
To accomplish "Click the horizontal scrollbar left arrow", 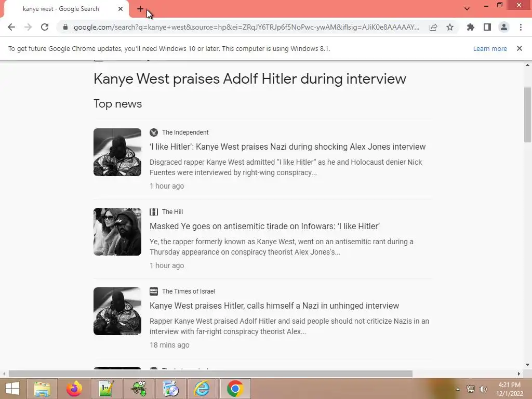I will pyautogui.click(x=4, y=374).
